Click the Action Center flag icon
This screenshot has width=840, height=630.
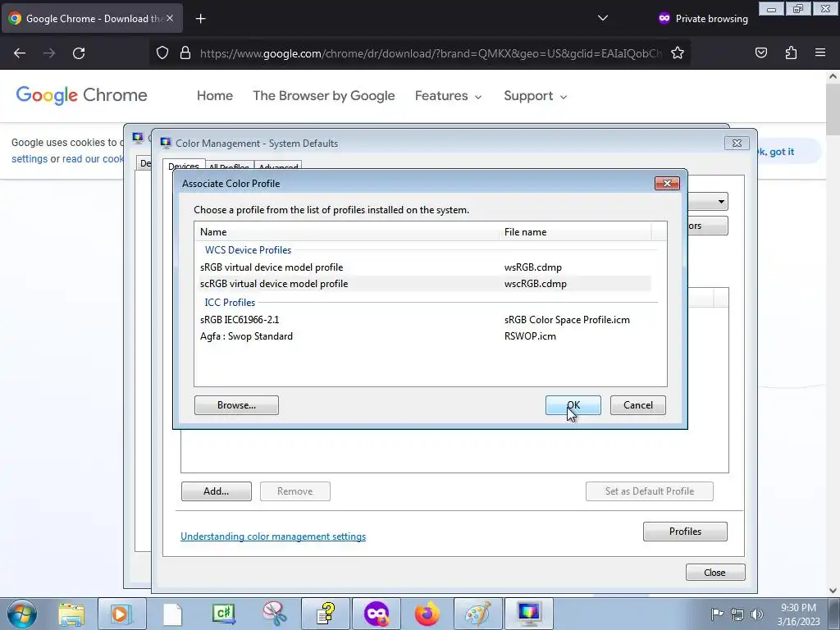click(716, 614)
